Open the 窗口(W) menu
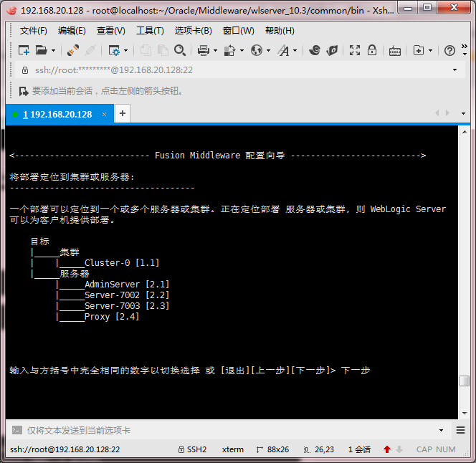 click(x=238, y=31)
